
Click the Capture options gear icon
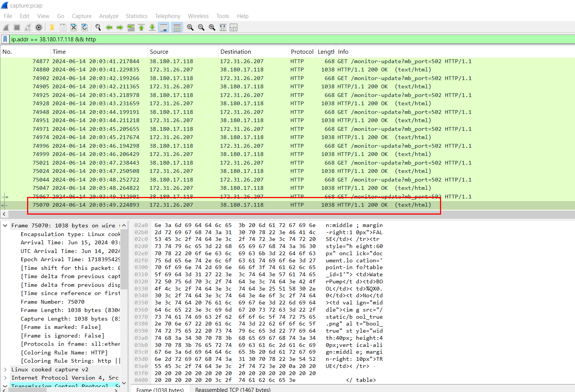(38, 27)
